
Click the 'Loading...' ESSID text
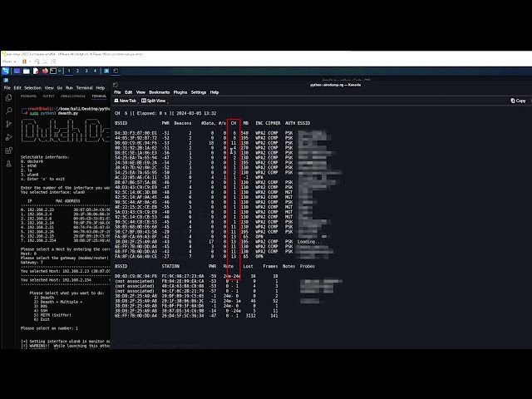pyautogui.click(x=310, y=242)
